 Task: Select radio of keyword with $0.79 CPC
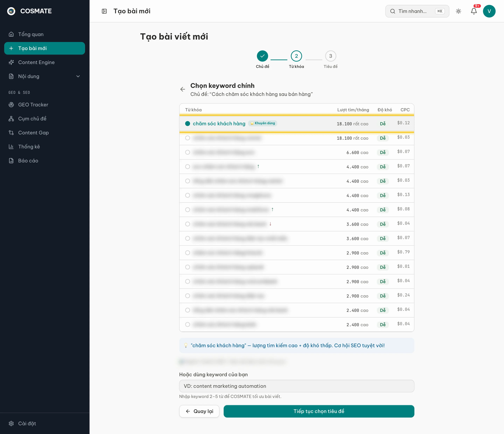click(x=187, y=253)
